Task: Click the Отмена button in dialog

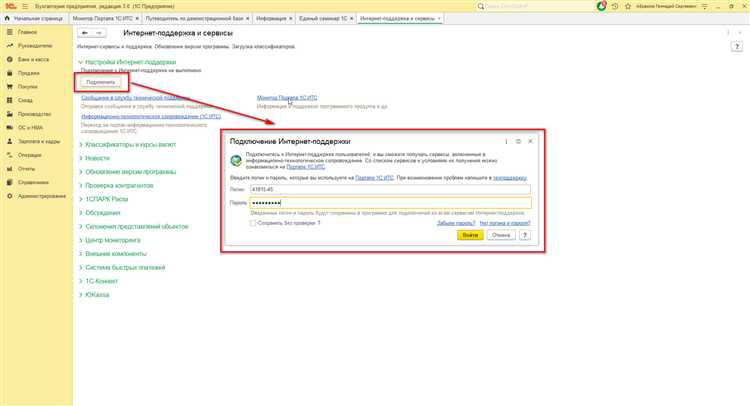Action: point(501,235)
